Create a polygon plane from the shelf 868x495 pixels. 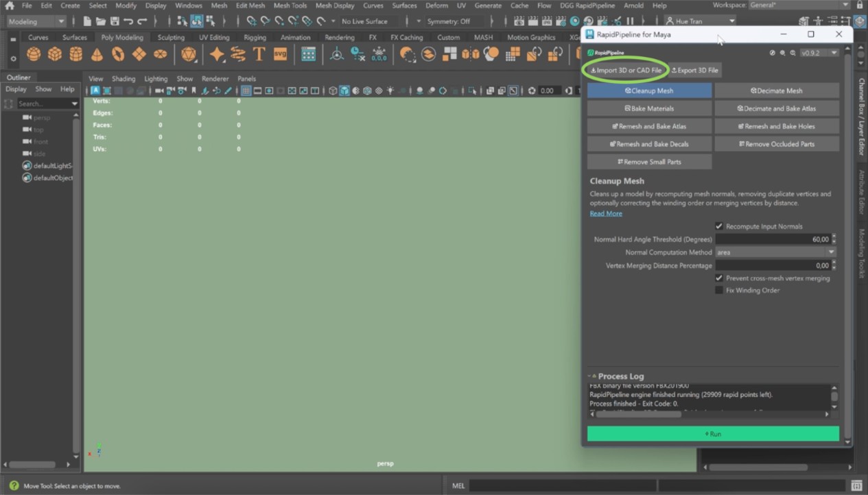139,54
